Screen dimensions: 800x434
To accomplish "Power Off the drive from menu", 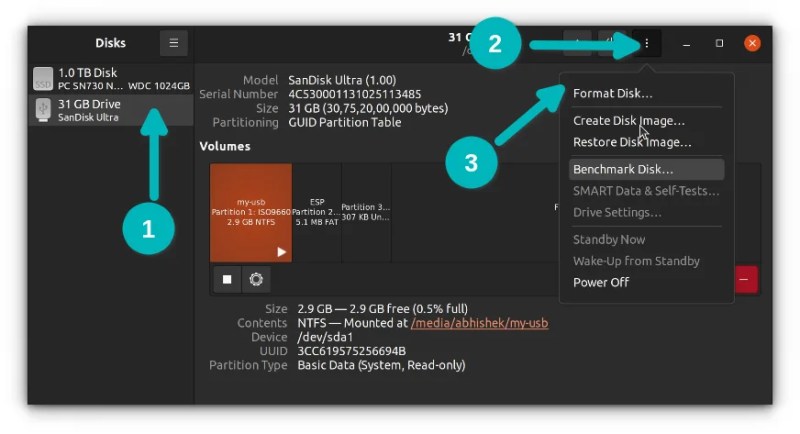I will tap(601, 282).
